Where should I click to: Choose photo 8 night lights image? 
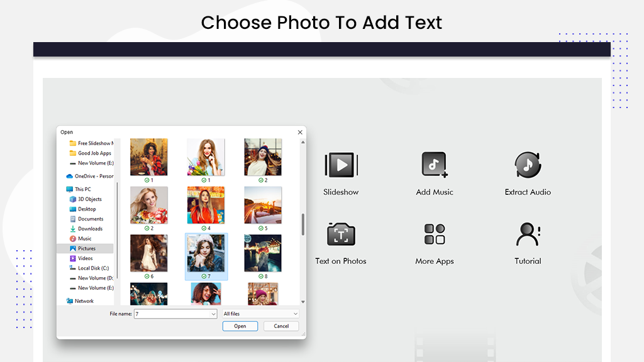click(x=263, y=253)
